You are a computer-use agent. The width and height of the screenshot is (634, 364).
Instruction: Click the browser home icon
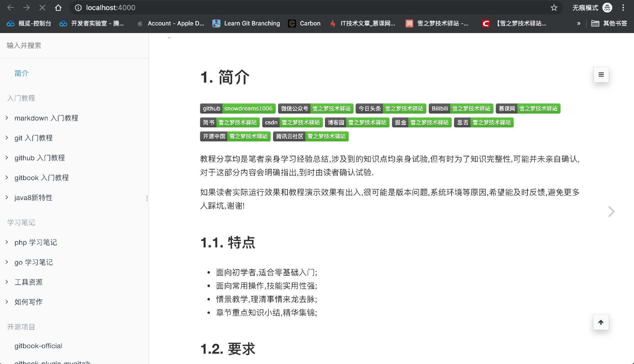(x=59, y=7)
